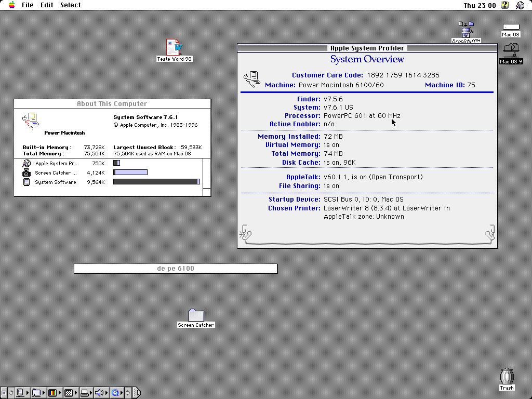Click the Screen Catcher camera icon in the memory list
The height and width of the screenshot is (399, 532).
pyautogui.click(x=26, y=172)
